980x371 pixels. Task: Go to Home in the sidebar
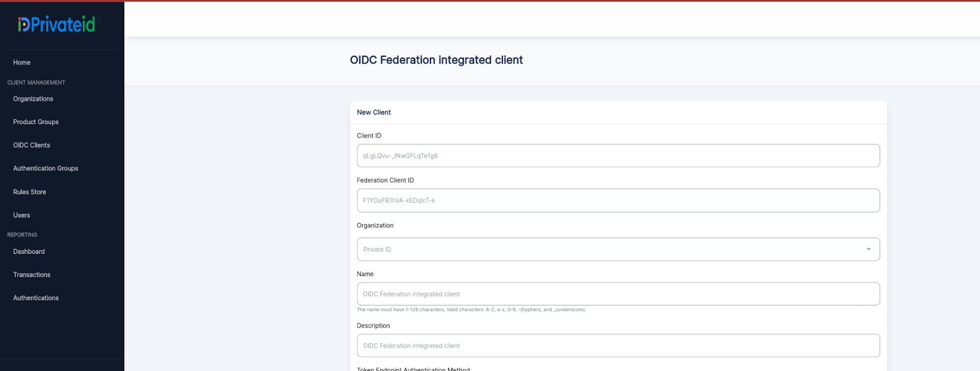coord(22,62)
